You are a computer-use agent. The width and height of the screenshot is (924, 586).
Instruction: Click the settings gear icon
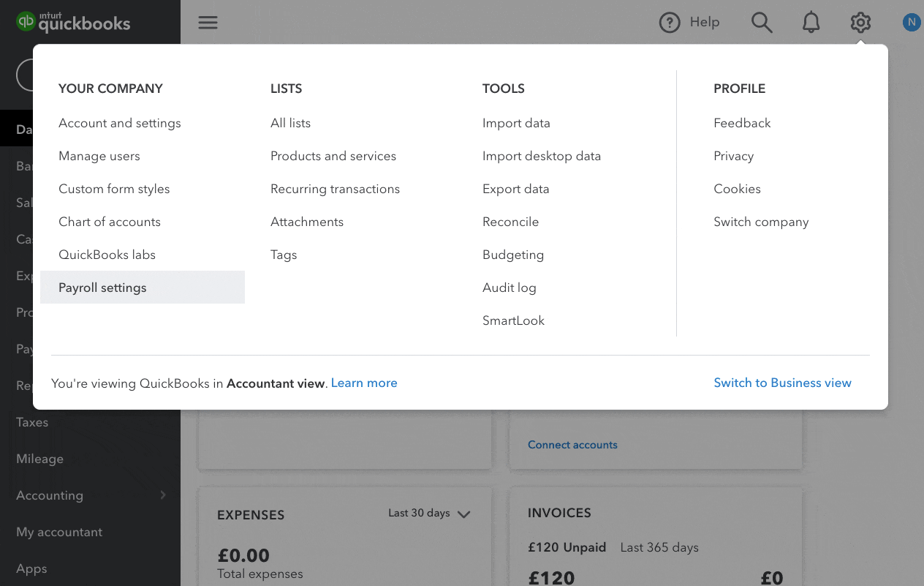coord(860,23)
